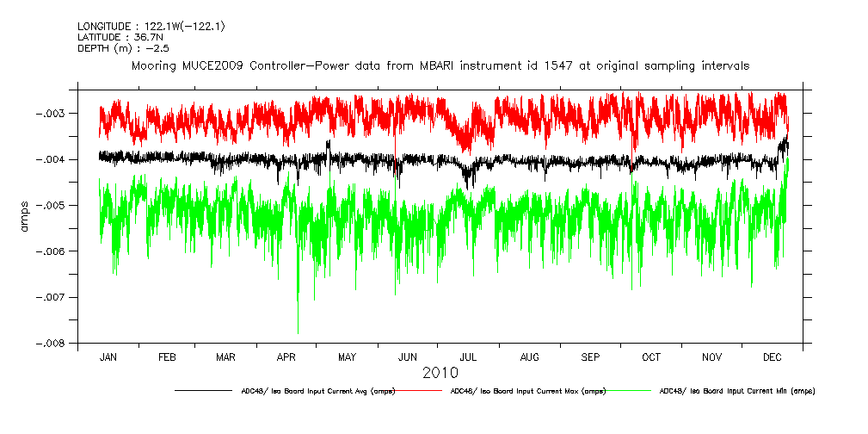Click the -0.003 y-axis tick label

pyautogui.click(x=55, y=114)
